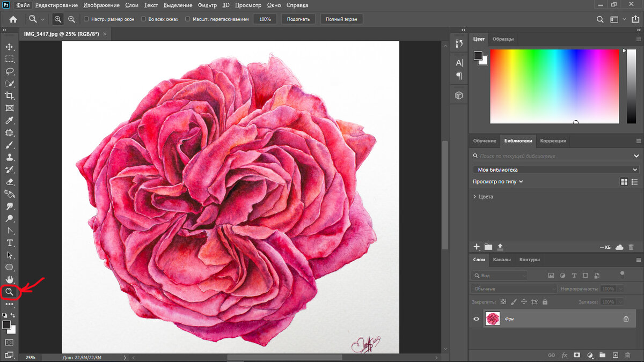Click the 'Подогнать' button
This screenshot has width=644, height=362.
[298, 19]
